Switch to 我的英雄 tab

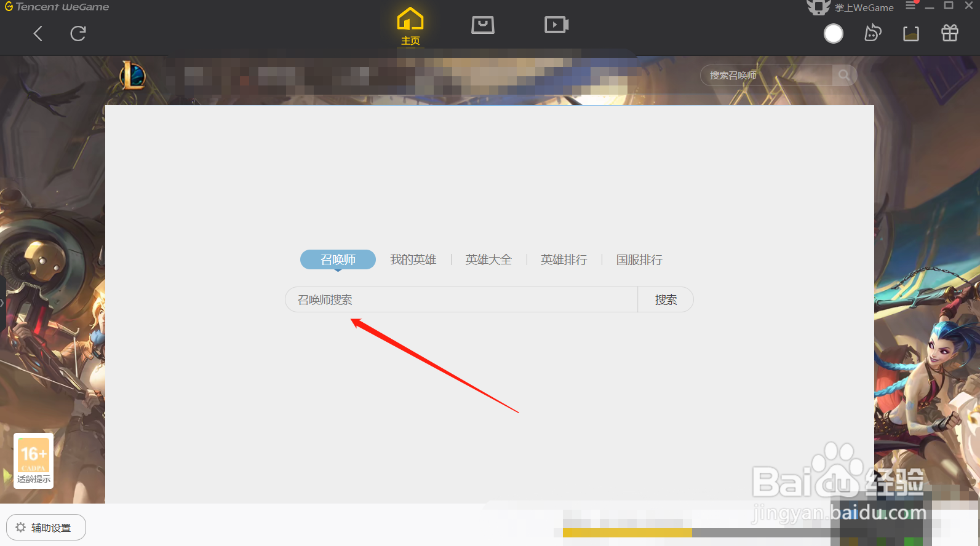pyautogui.click(x=413, y=259)
